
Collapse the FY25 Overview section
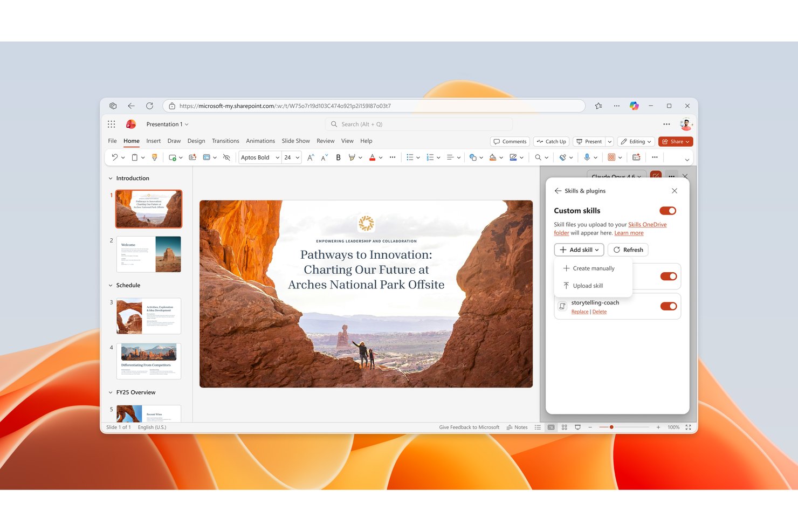click(x=111, y=392)
